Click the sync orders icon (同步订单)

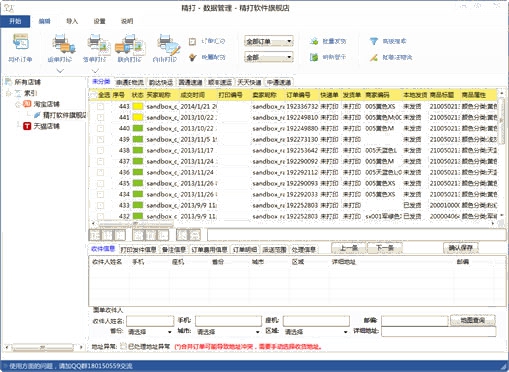click(x=21, y=43)
